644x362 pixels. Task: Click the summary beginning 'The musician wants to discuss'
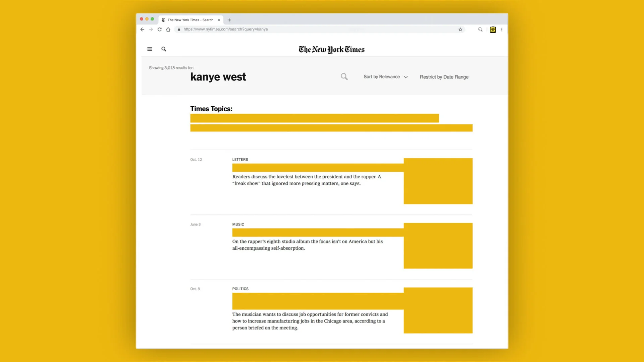(310, 321)
